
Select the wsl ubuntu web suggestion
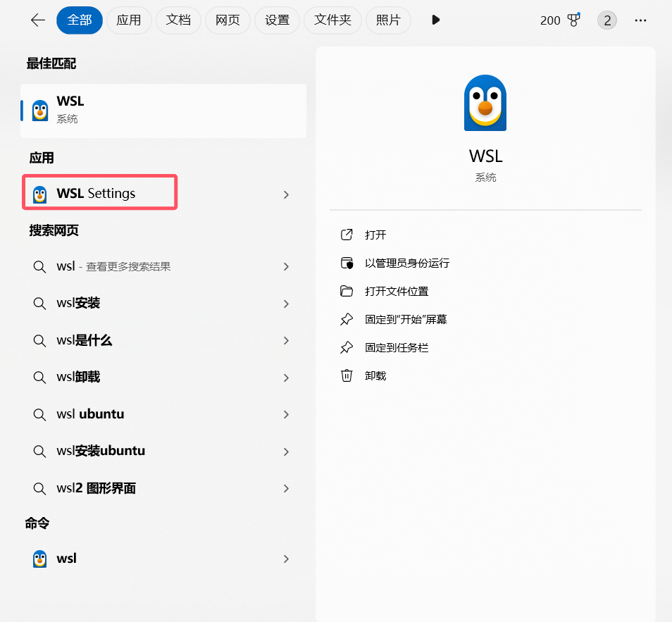pyautogui.click(x=163, y=414)
